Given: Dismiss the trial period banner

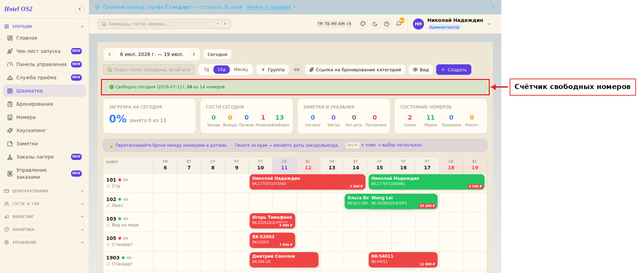Looking at the screenshot, I should (493, 7).
